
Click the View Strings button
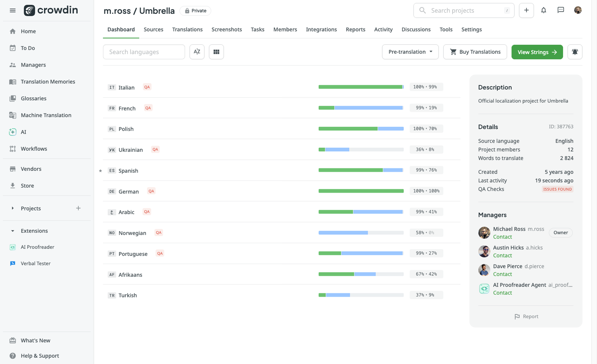pyautogui.click(x=537, y=52)
